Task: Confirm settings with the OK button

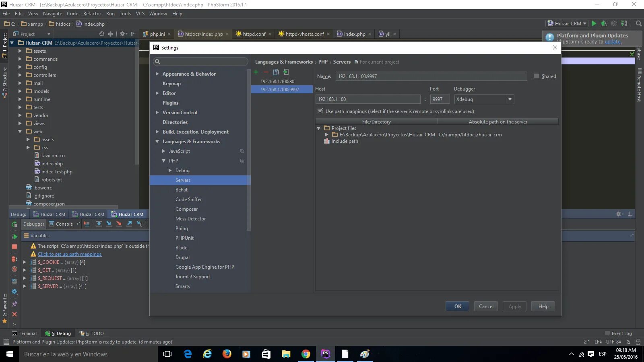Action: [458, 306]
